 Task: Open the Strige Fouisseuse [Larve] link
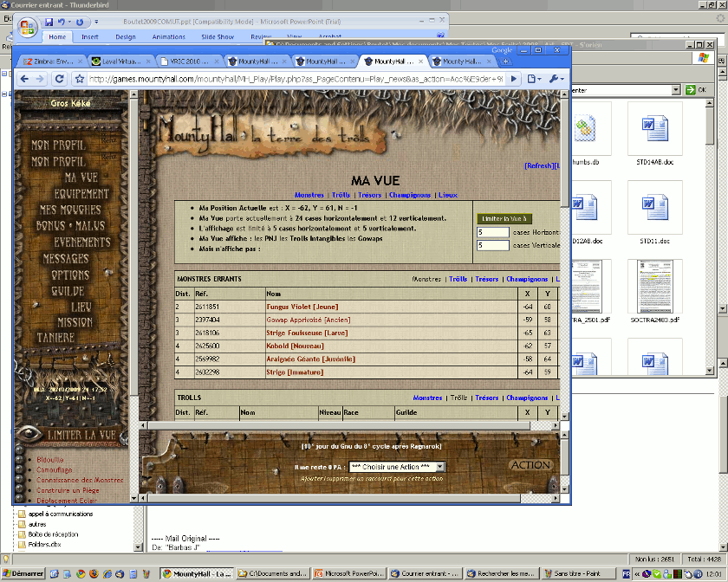[307, 333]
